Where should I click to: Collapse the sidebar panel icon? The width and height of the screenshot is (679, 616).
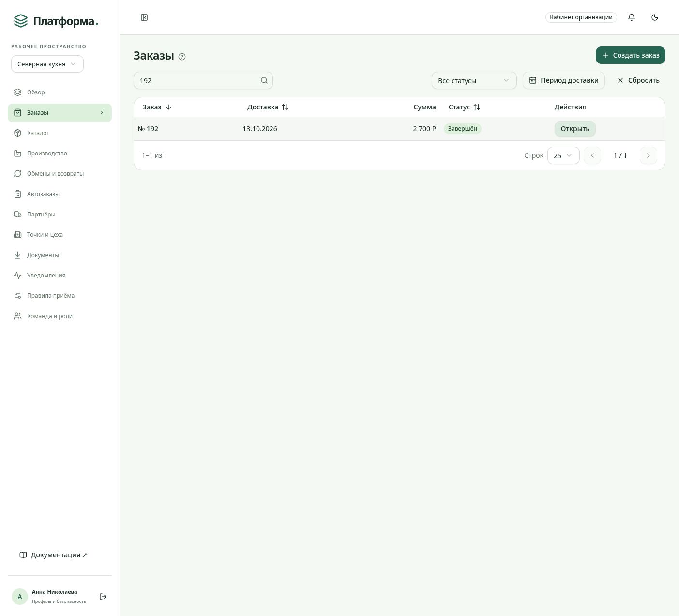coord(144,17)
